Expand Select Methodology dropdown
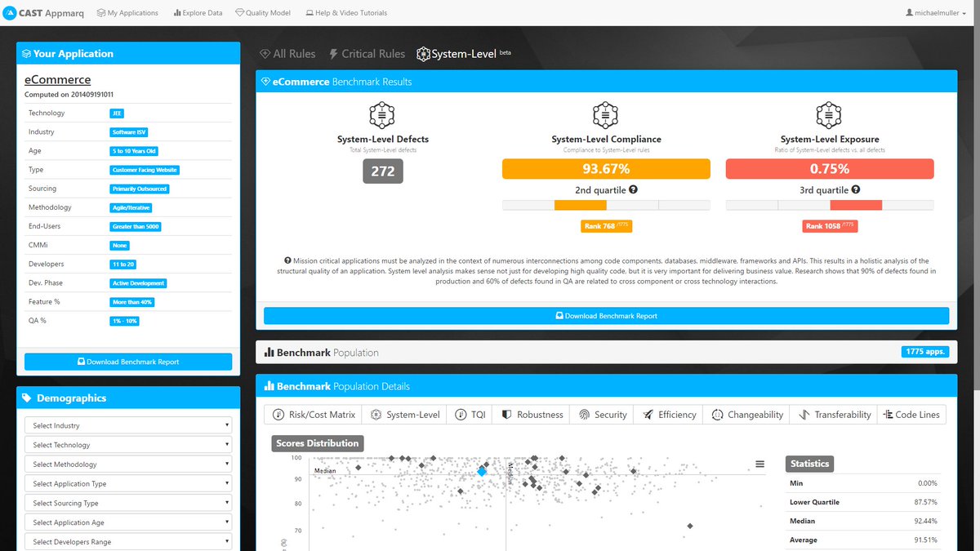 pyautogui.click(x=128, y=464)
